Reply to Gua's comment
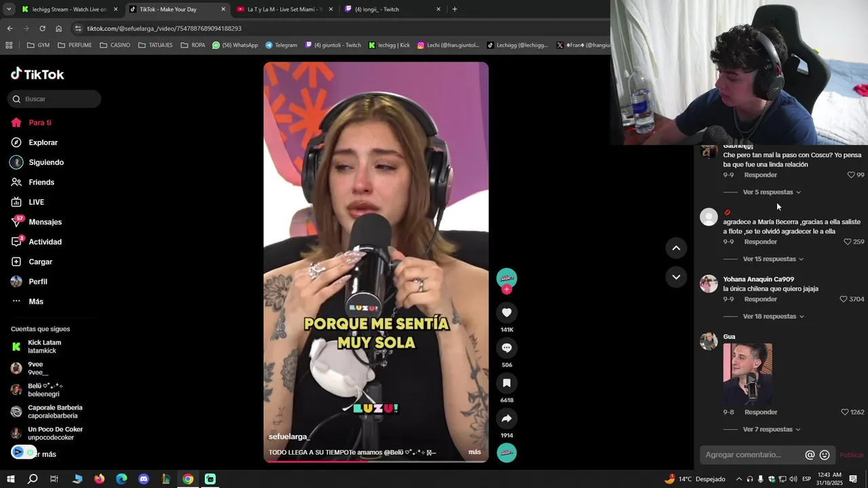This screenshot has width=868, height=488. coord(760,412)
